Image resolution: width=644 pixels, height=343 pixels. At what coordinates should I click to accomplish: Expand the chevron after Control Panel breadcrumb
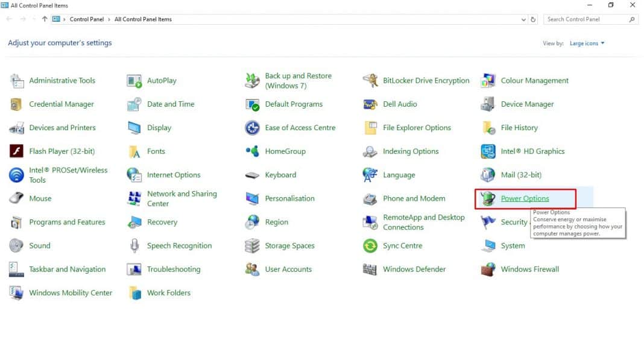click(109, 19)
